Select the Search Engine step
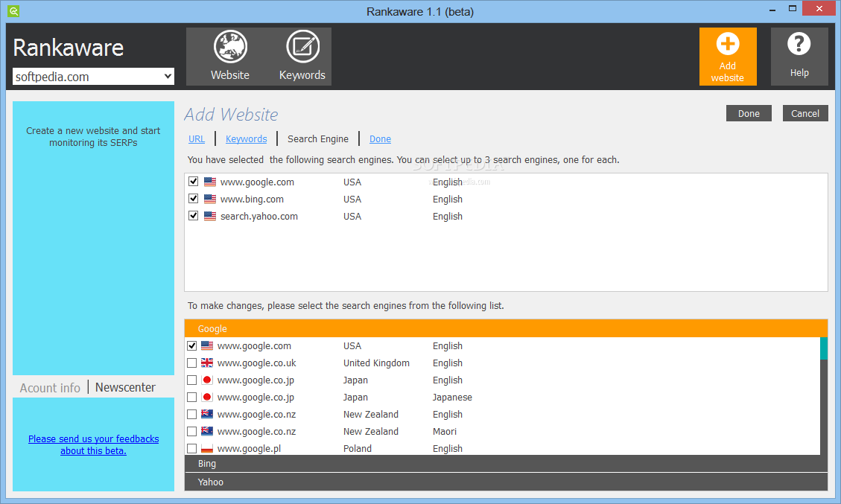Image resolution: width=841 pixels, height=504 pixels. coord(318,139)
